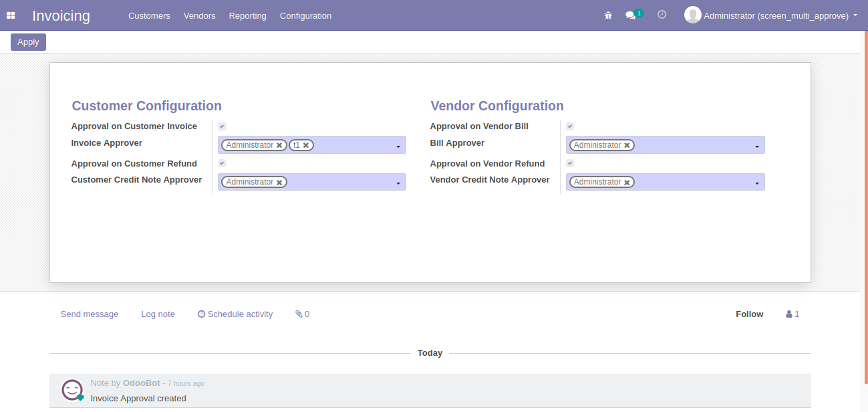Open the activities clock icon
This screenshot has width=868, height=412.
click(662, 15)
